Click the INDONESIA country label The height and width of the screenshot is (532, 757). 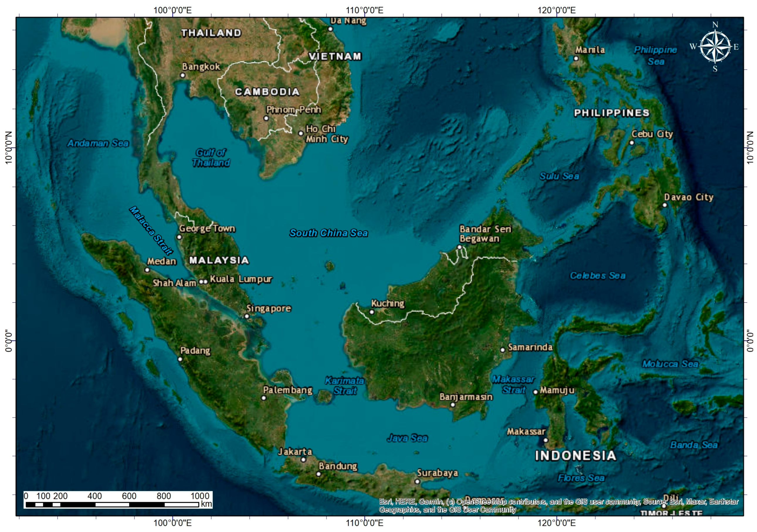click(x=575, y=456)
